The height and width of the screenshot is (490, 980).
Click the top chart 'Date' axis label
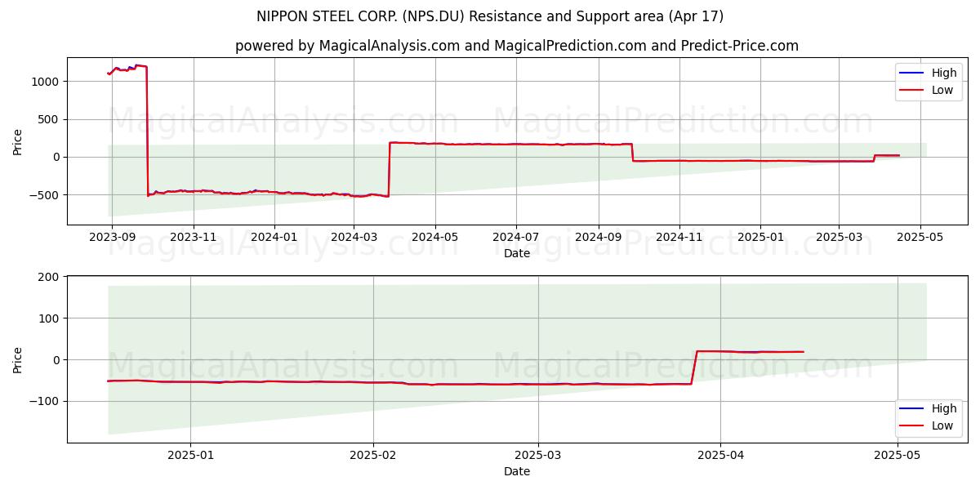click(517, 254)
